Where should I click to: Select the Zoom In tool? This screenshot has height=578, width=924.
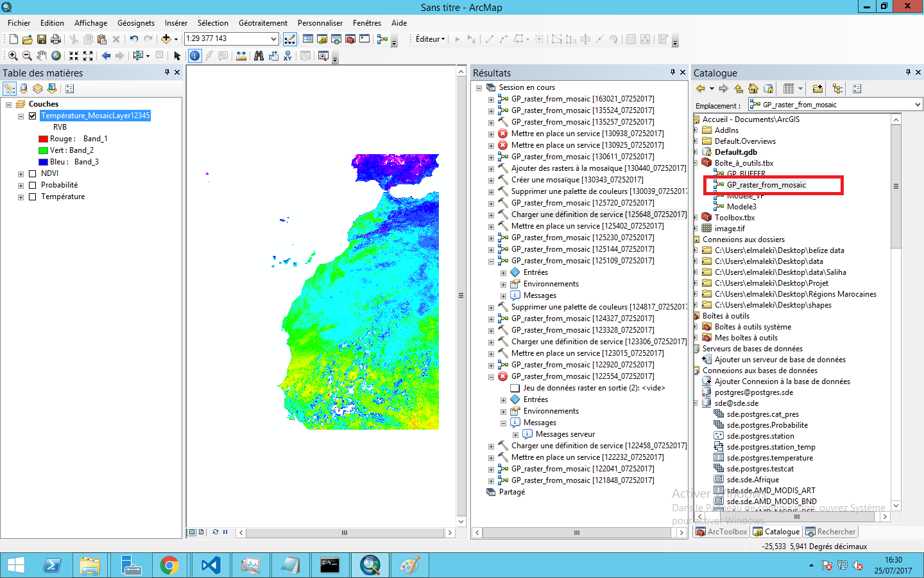(13, 56)
